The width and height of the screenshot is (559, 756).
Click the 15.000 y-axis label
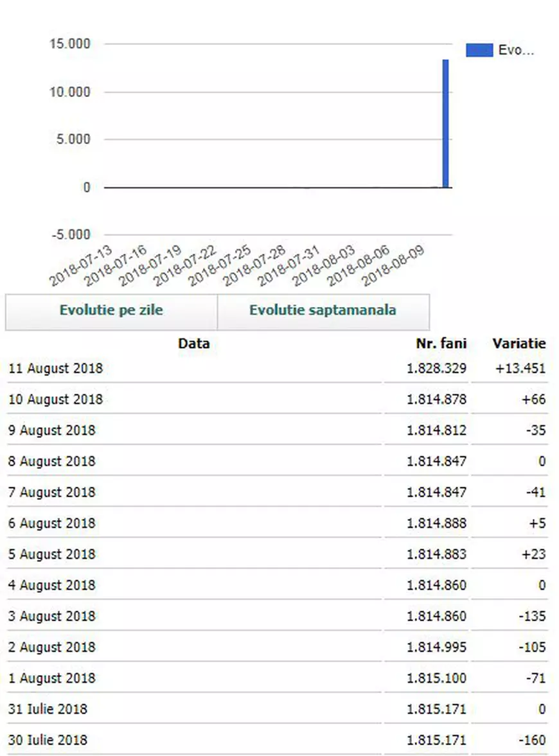(69, 44)
